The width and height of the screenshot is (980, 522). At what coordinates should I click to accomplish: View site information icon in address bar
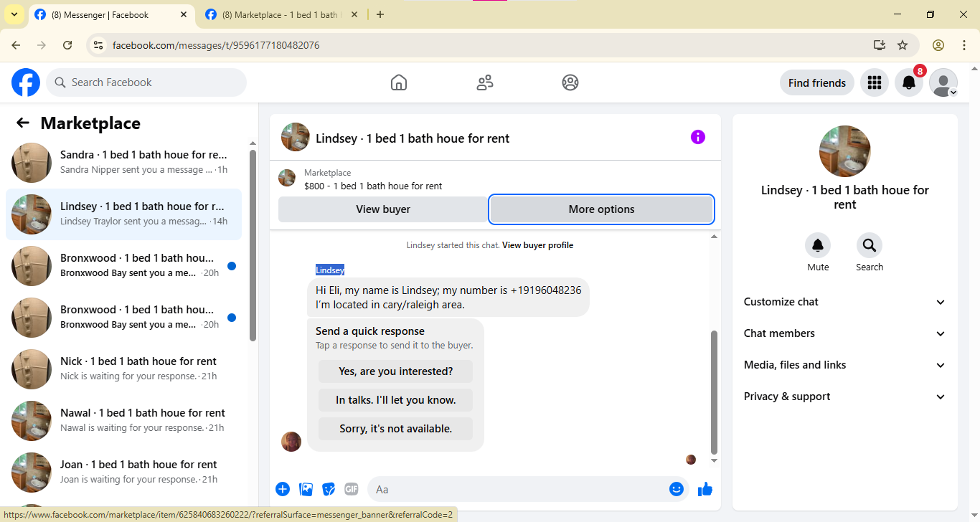pyautogui.click(x=99, y=45)
